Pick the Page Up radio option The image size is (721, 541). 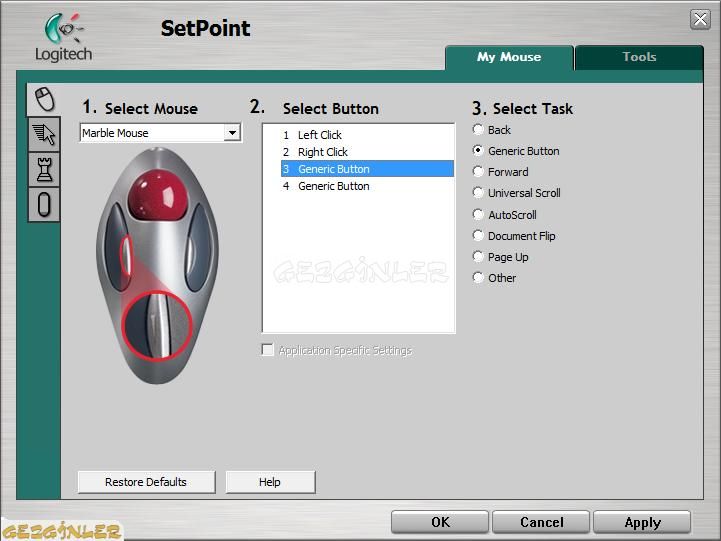click(478, 256)
